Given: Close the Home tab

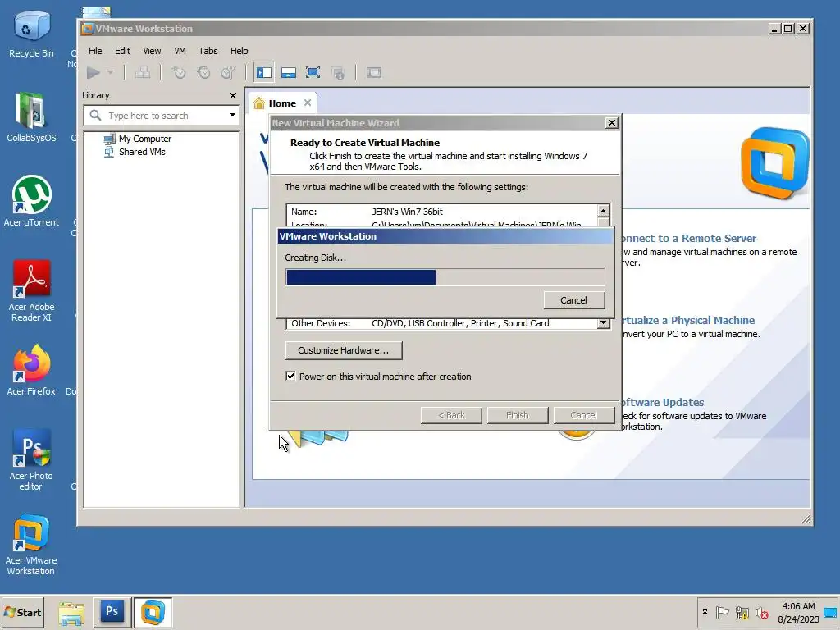Looking at the screenshot, I should pos(308,103).
